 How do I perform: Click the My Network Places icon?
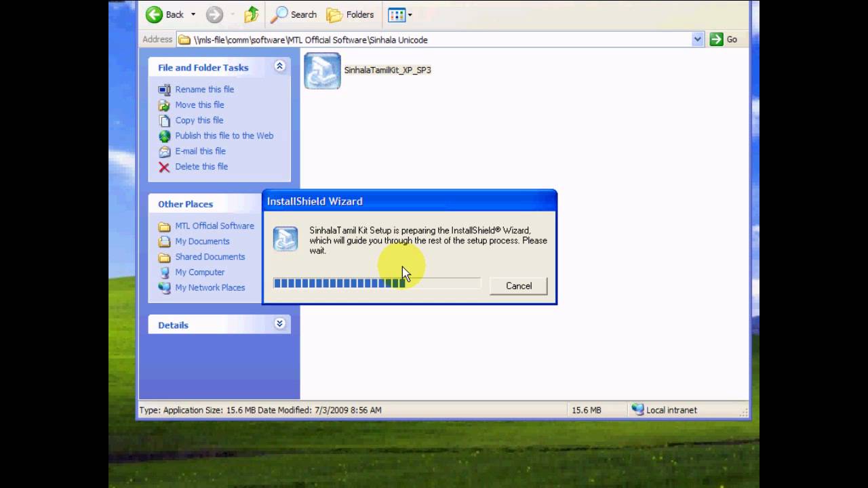pyautogui.click(x=164, y=288)
